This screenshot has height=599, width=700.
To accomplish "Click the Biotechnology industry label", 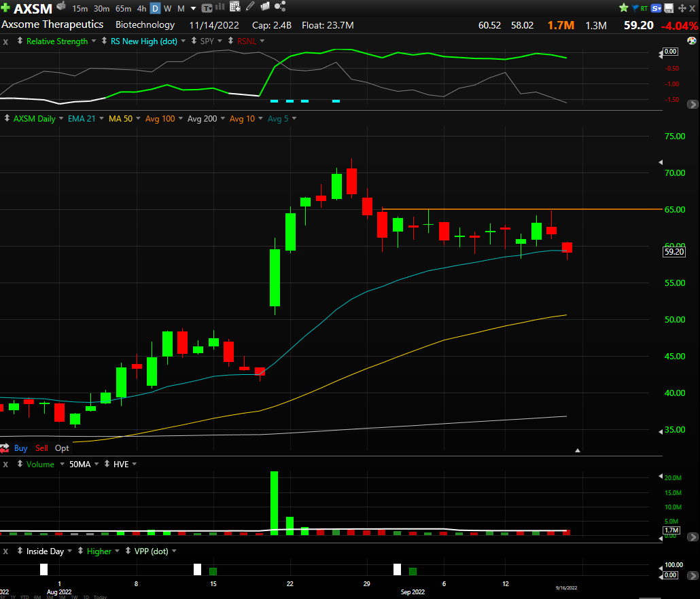I will pos(145,25).
